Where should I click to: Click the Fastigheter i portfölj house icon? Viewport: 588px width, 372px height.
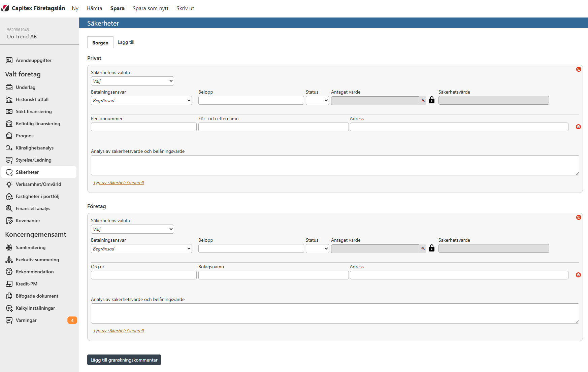(x=9, y=196)
